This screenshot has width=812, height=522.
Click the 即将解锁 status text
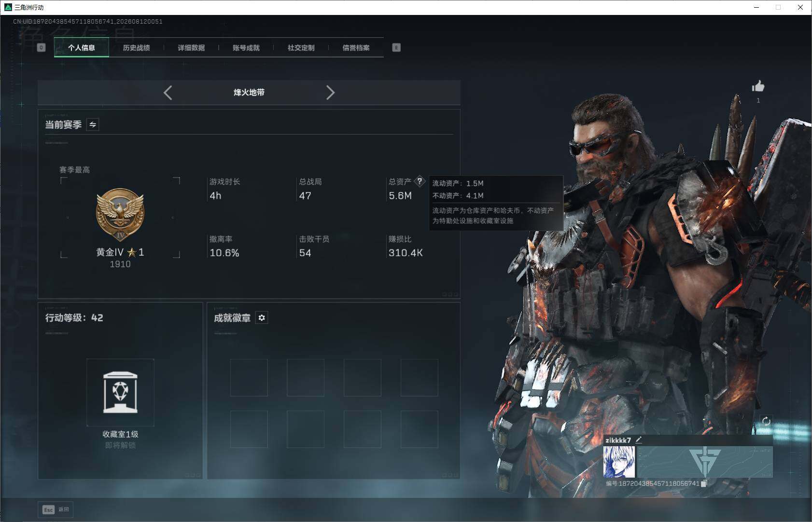coord(120,445)
